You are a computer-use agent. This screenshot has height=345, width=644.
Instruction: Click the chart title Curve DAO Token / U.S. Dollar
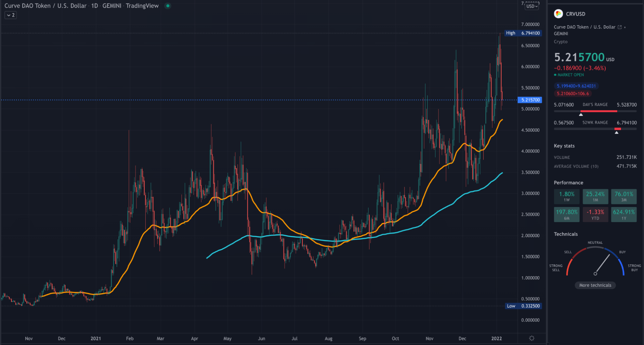point(45,6)
